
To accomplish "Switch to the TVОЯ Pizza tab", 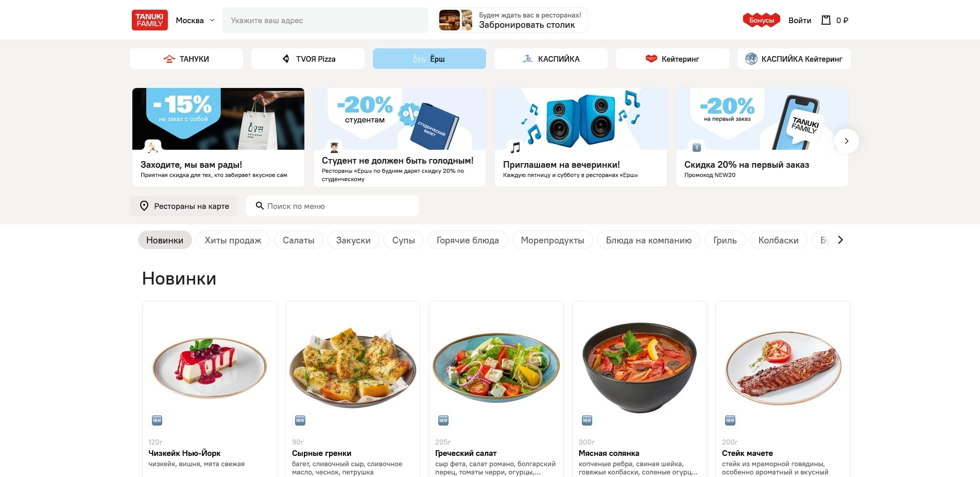I will [x=308, y=59].
